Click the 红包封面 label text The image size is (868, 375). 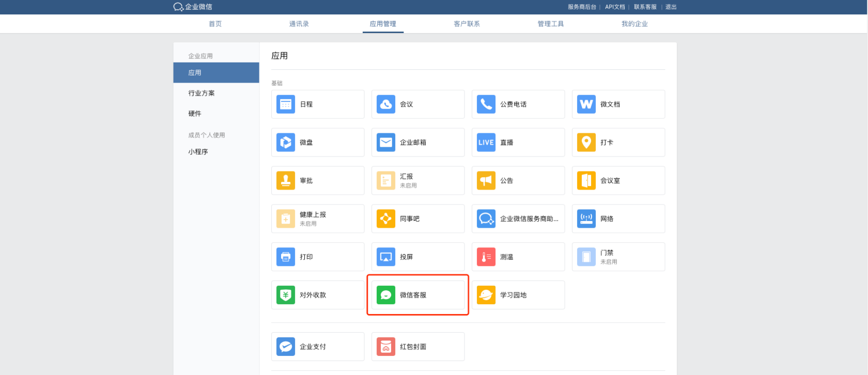pos(413,347)
